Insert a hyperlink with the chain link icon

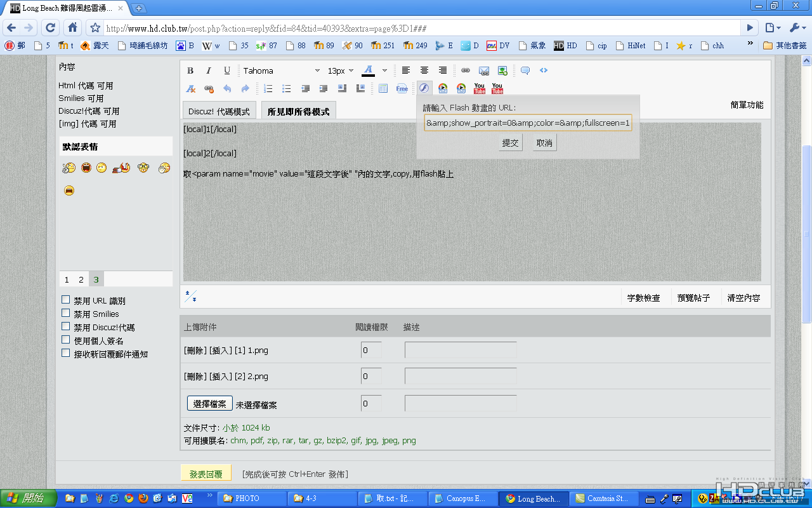[466, 70]
